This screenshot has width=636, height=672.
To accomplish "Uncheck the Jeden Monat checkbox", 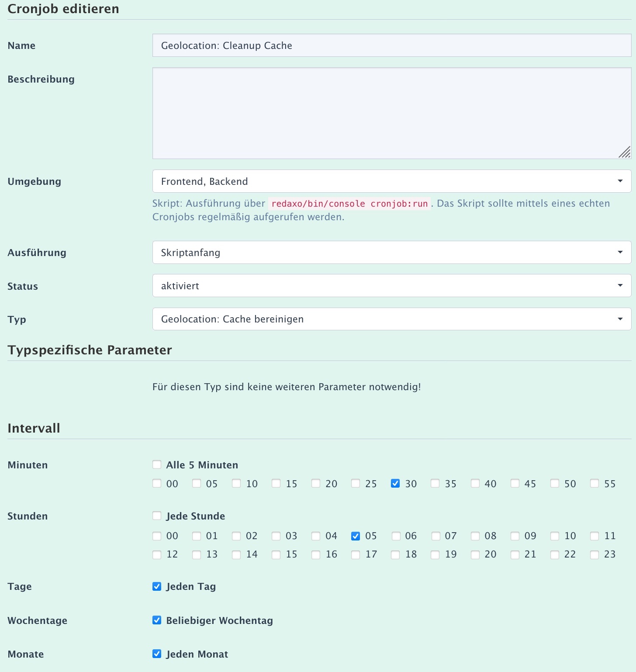I will [157, 654].
